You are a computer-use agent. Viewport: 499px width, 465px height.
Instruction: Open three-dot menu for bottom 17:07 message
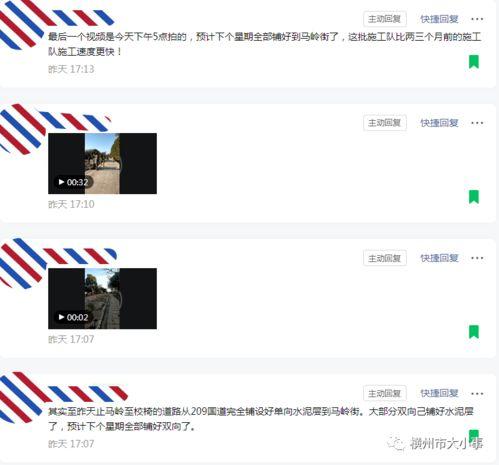pos(477,394)
